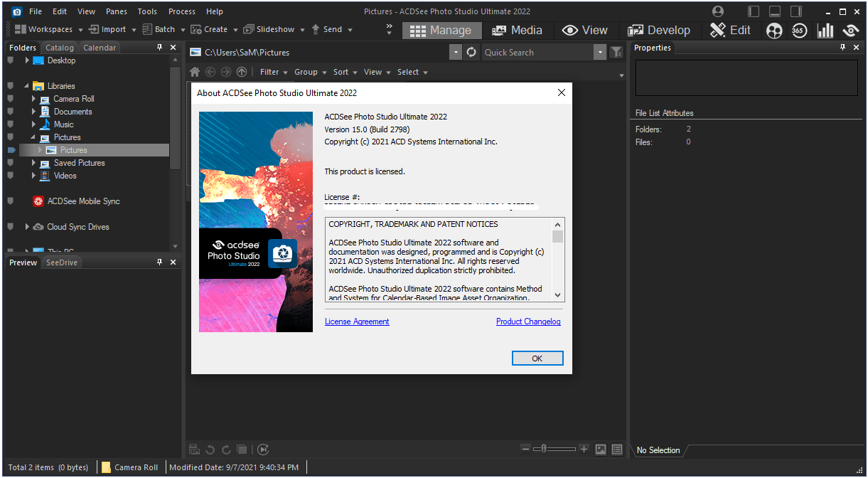Toggle the left panel layout button
The image size is (868, 478).
[x=754, y=11]
